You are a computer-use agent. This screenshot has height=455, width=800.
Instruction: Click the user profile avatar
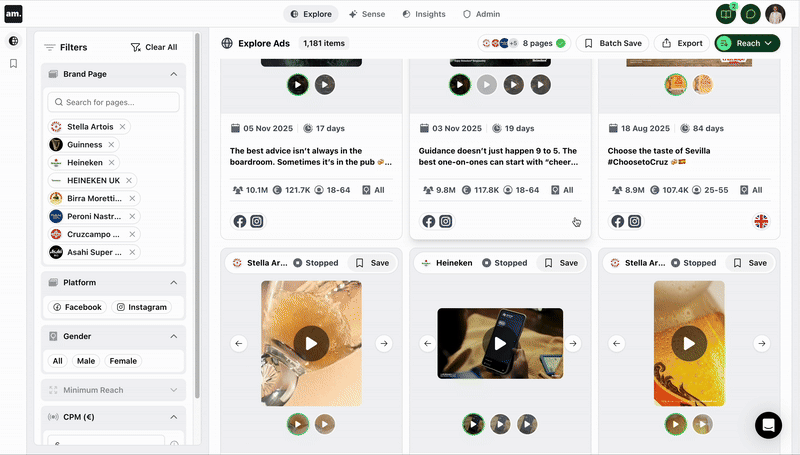click(776, 14)
